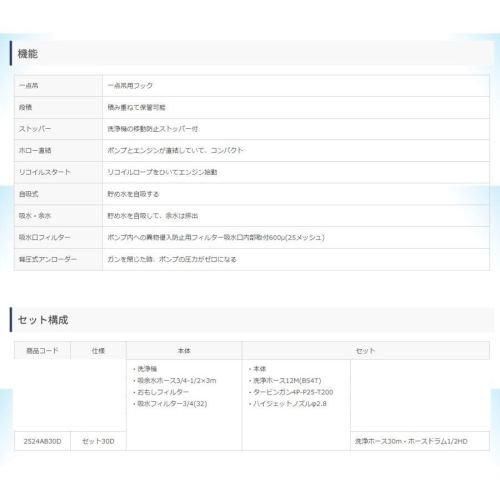
Task: Click the ストッパー row label
Action: [35, 129]
